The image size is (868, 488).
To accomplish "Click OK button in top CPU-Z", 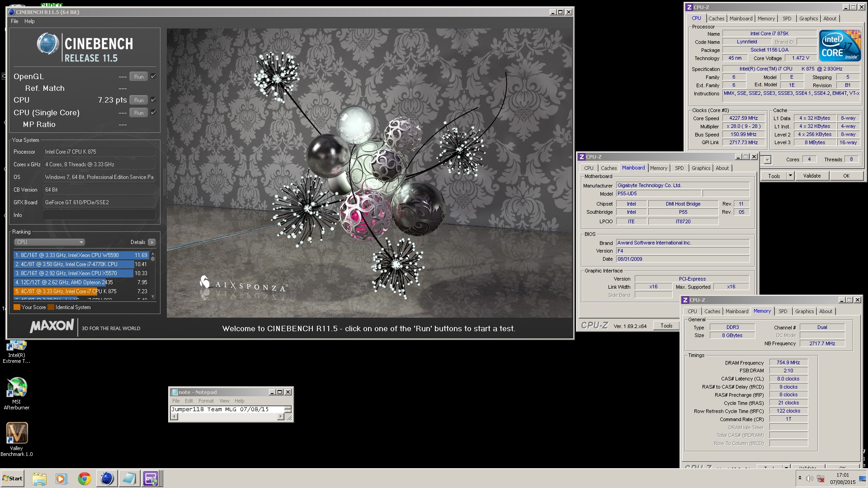I will (846, 176).
